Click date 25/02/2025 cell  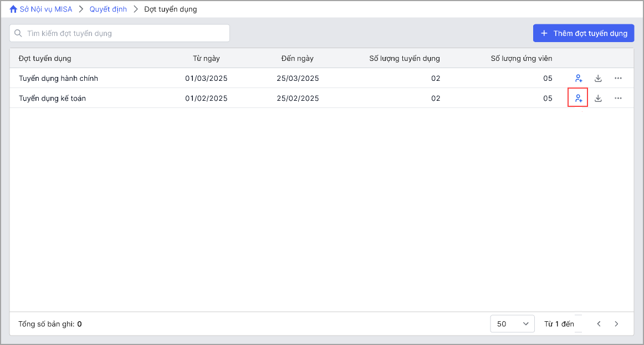(298, 98)
